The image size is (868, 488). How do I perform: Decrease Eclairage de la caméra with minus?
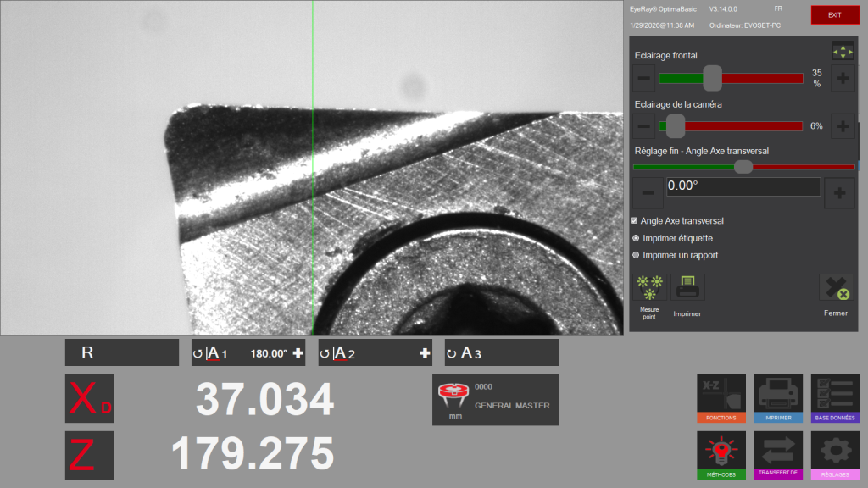[644, 126]
